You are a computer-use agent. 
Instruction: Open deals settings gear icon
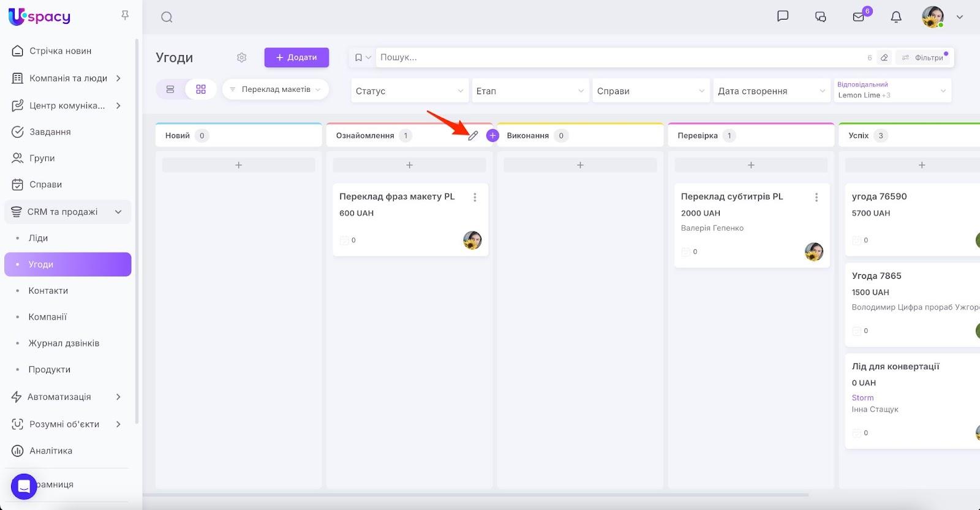pos(242,58)
